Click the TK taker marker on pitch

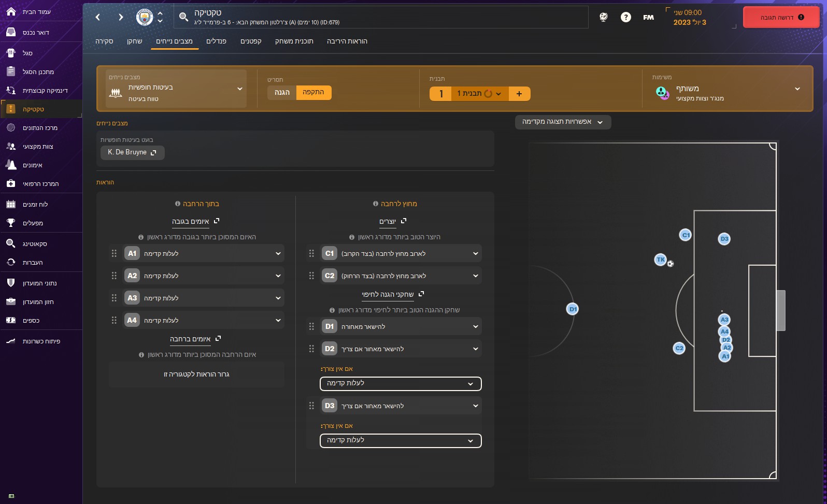(661, 260)
